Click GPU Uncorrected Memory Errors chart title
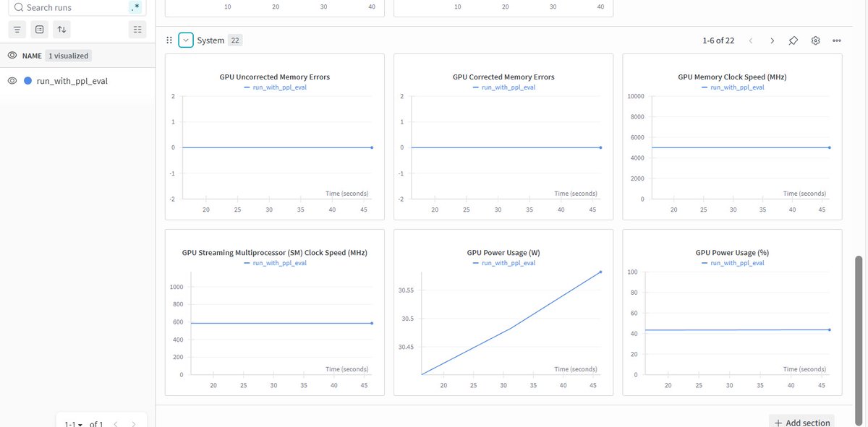 pos(275,77)
